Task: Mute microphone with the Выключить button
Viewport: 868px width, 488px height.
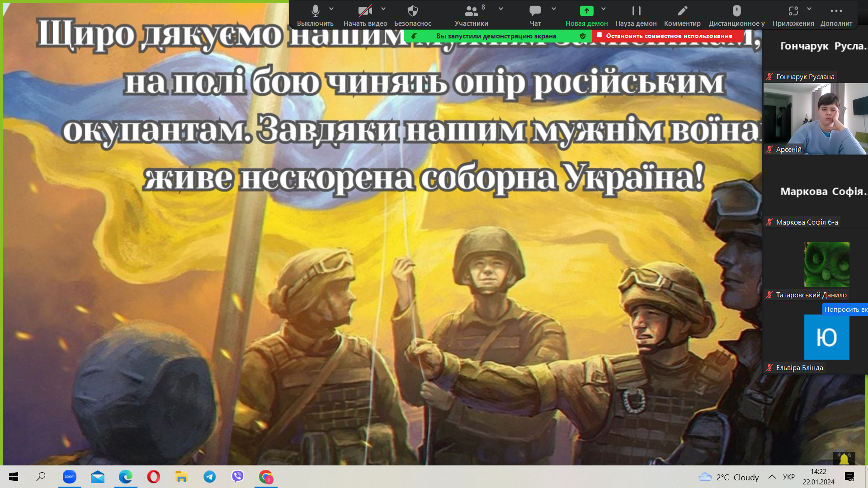Action: [315, 15]
